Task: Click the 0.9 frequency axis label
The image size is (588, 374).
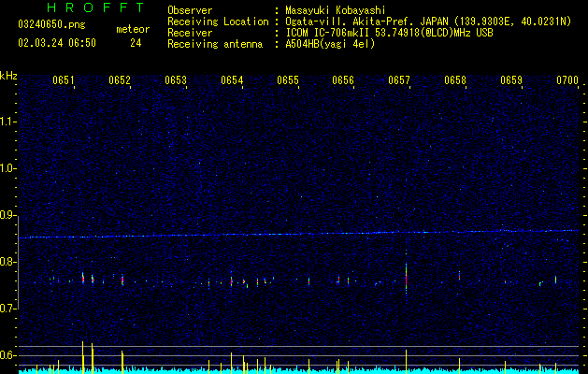Action: (x=7, y=215)
